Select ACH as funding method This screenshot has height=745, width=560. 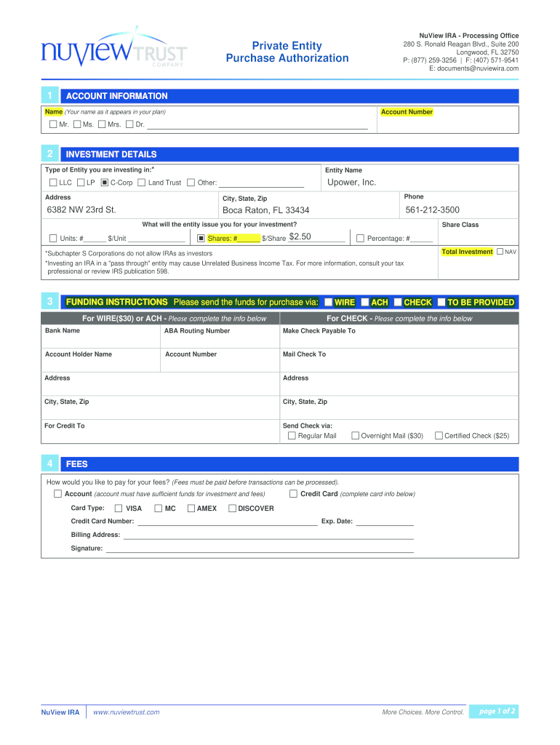click(365, 302)
